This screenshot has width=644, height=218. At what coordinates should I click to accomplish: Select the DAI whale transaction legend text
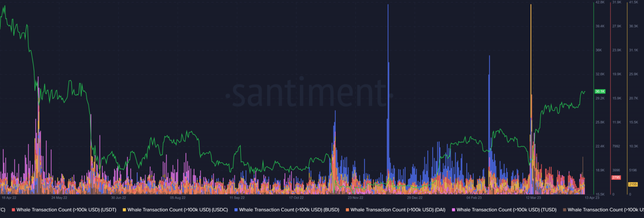click(397, 210)
